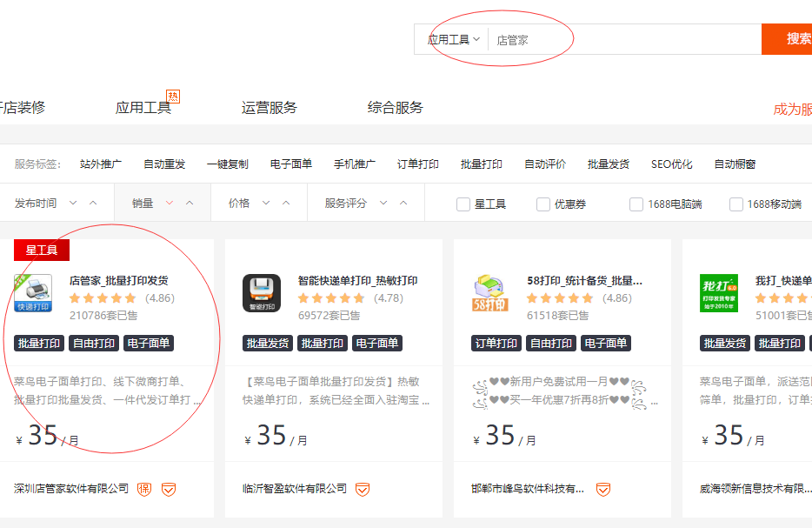812x528 pixels.
Task: Read the 菜鸟电子面单打印 description on 店管家 card
Action: pos(108,391)
